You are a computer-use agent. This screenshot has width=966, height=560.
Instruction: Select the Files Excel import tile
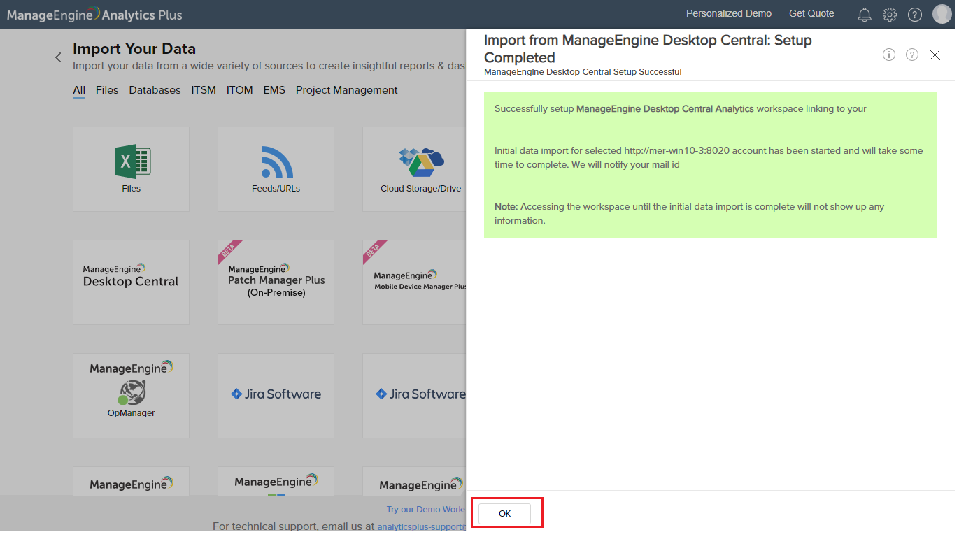pos(131,169)
